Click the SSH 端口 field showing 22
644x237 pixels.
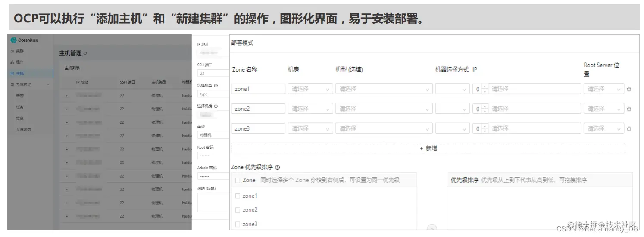click(213, 73)
